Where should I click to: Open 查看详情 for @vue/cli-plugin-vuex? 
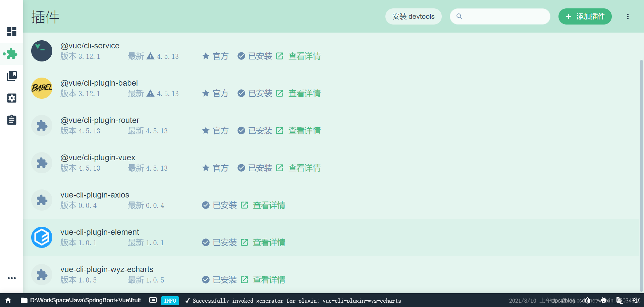coord(298,168)
